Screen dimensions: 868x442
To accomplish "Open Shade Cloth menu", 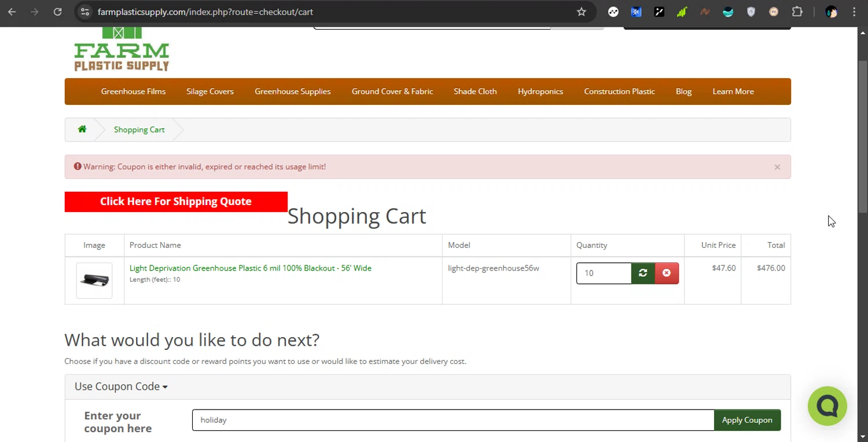I will tap(475, 92).
